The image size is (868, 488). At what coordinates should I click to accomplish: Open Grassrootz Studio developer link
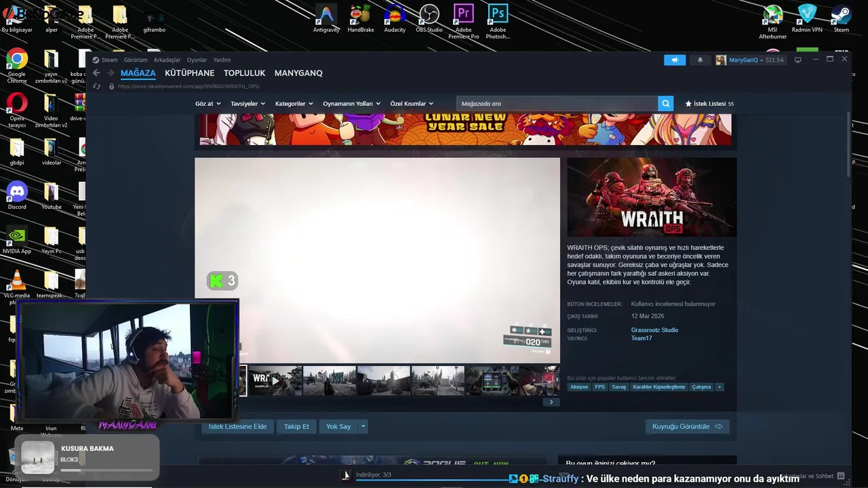click(x=654, y=330)
